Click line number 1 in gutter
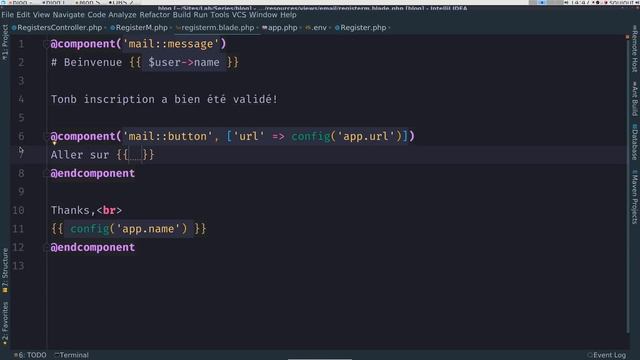The image size is (640, 360). [x=21, y=44]
